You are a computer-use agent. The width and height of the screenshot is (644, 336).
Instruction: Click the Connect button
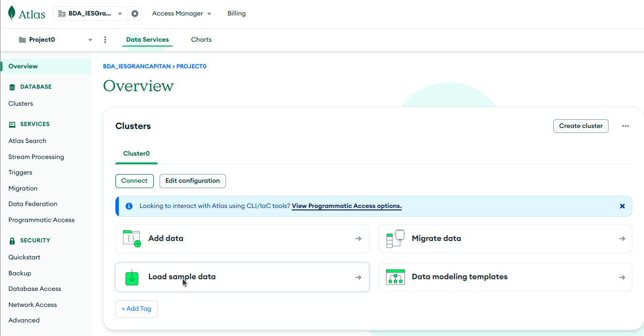point(134,181)
